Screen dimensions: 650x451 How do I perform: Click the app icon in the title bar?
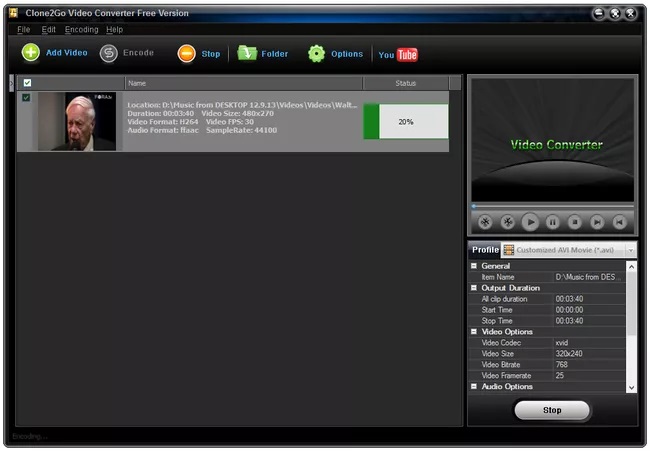pyautogui.click(x=13, y=13)
